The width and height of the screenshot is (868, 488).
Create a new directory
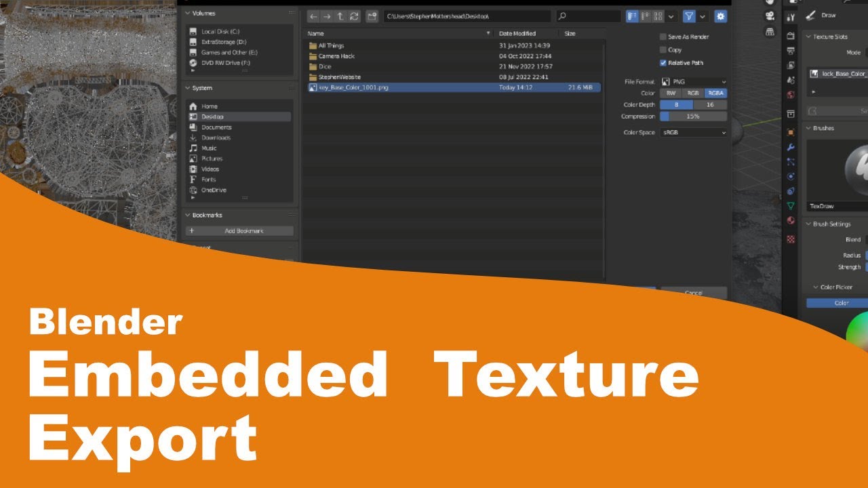[372, 16]
